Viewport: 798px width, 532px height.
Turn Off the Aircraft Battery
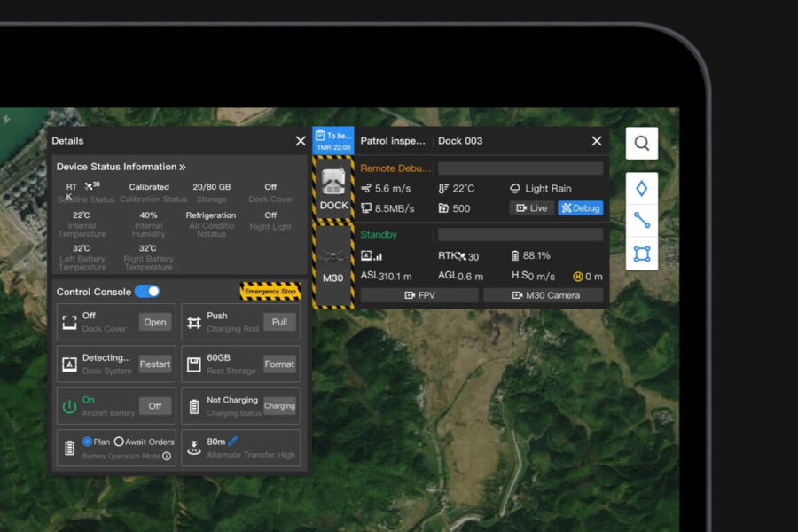(x=154, y=406)
